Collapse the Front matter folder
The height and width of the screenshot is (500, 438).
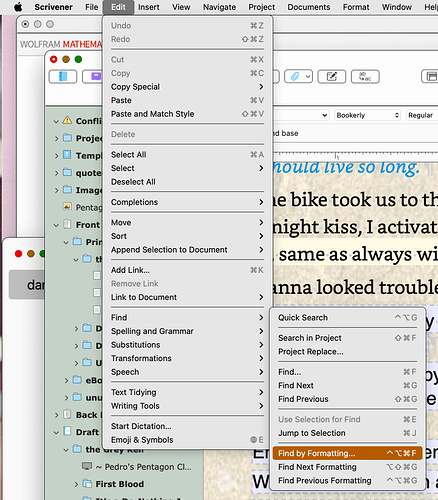point(56,225)
